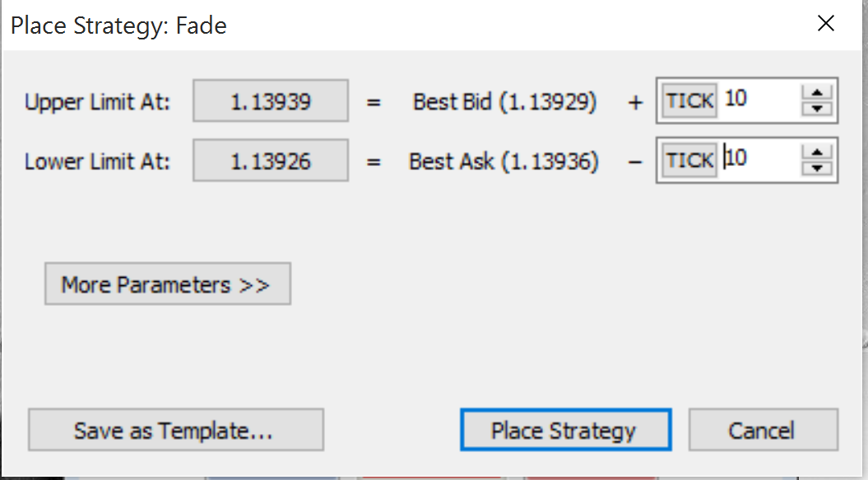Increase the Lower Limit tick offset with up arrow
This screenshot has width=868, height=480.
pyautogui.click(x=816, y=153)
